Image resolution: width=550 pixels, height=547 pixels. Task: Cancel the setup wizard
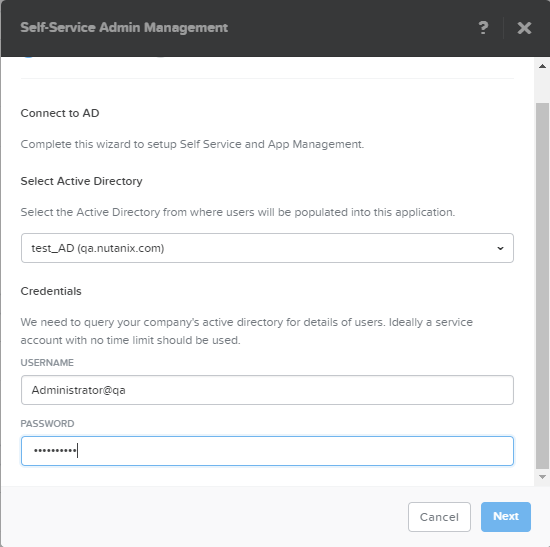coord(439,517)
